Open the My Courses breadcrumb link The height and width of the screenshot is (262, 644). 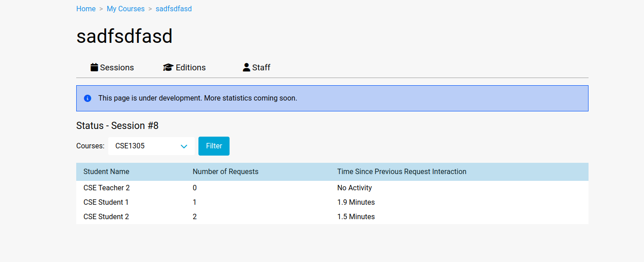tap(126, 9)
